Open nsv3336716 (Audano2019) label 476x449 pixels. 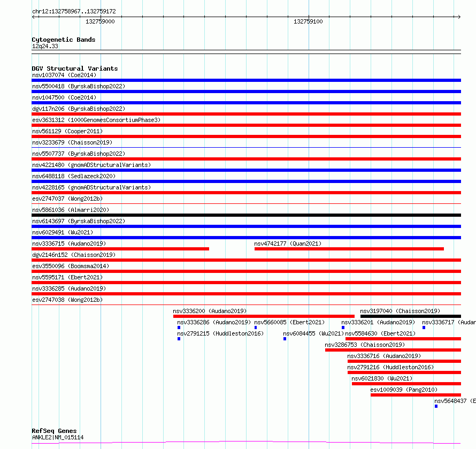(384, 356)
